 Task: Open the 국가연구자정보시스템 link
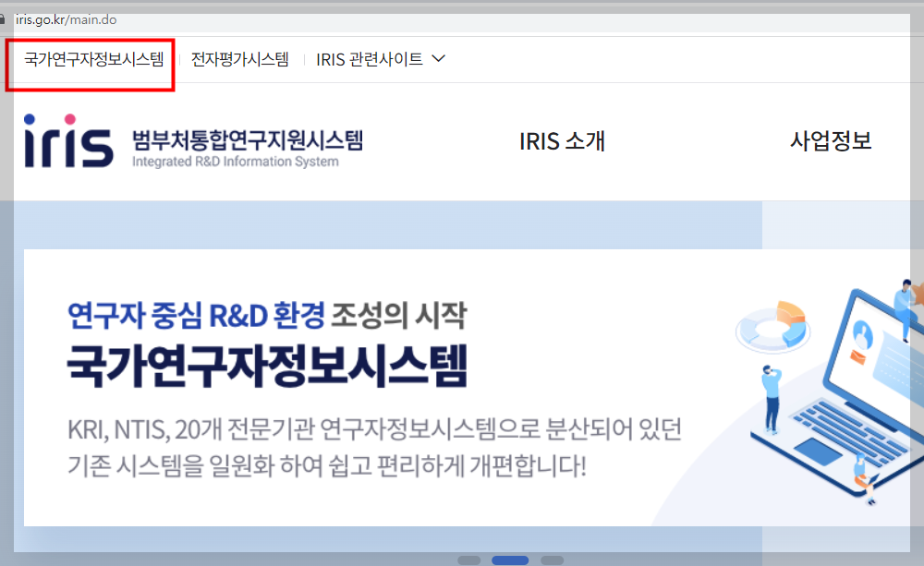coord(93,59)
